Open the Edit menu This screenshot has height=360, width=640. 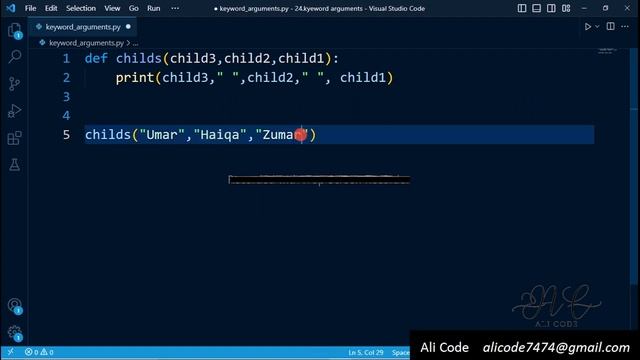tap(51, 8)
